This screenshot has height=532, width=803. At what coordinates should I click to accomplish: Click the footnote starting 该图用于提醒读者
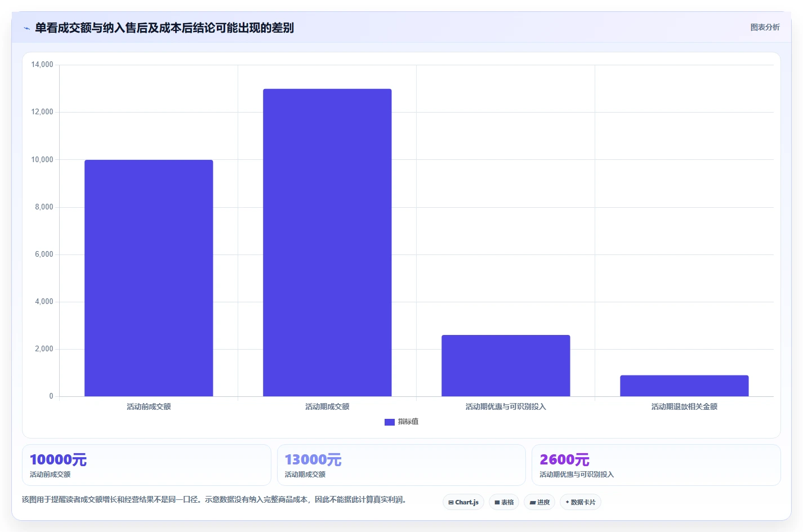click(214, 499)
